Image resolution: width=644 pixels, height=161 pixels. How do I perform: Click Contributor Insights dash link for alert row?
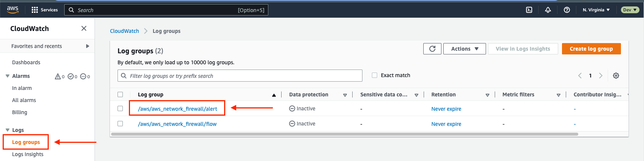click(575, 109)
